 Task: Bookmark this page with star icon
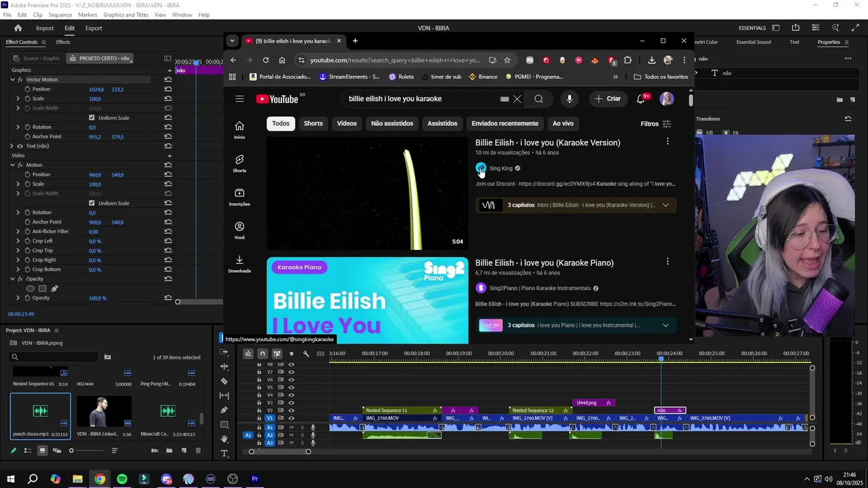507,60
